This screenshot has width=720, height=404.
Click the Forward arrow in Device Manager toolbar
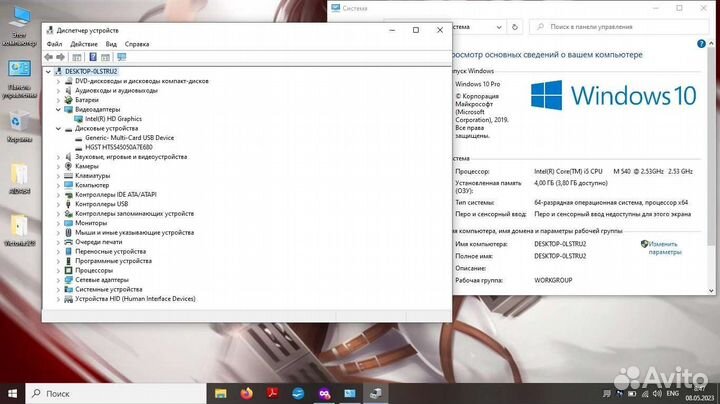(x=61, y=57)
